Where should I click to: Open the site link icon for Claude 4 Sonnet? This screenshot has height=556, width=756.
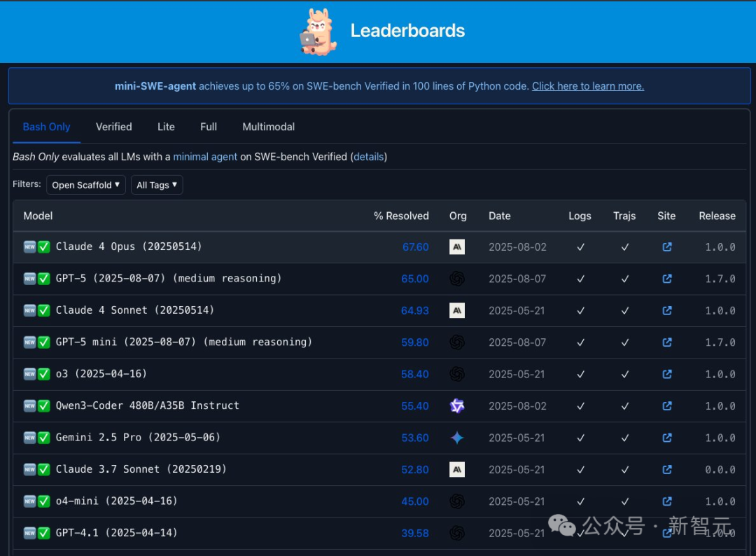[667, 310]
